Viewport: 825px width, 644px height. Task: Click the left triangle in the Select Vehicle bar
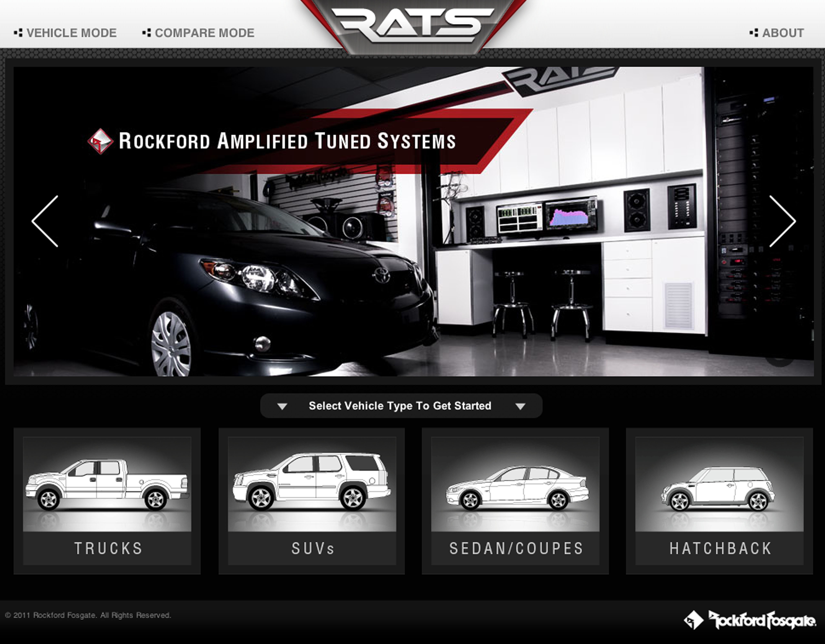(282, 406)
